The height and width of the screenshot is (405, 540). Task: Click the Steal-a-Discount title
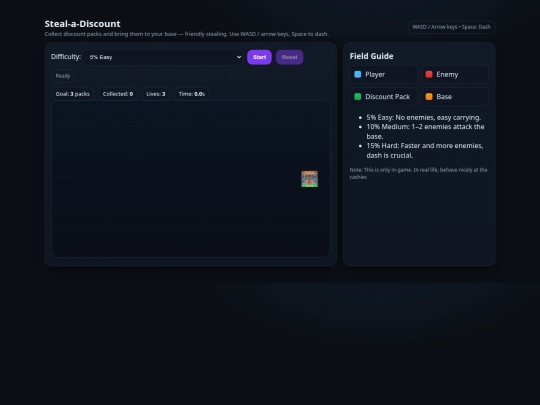[x=82, y=24]
